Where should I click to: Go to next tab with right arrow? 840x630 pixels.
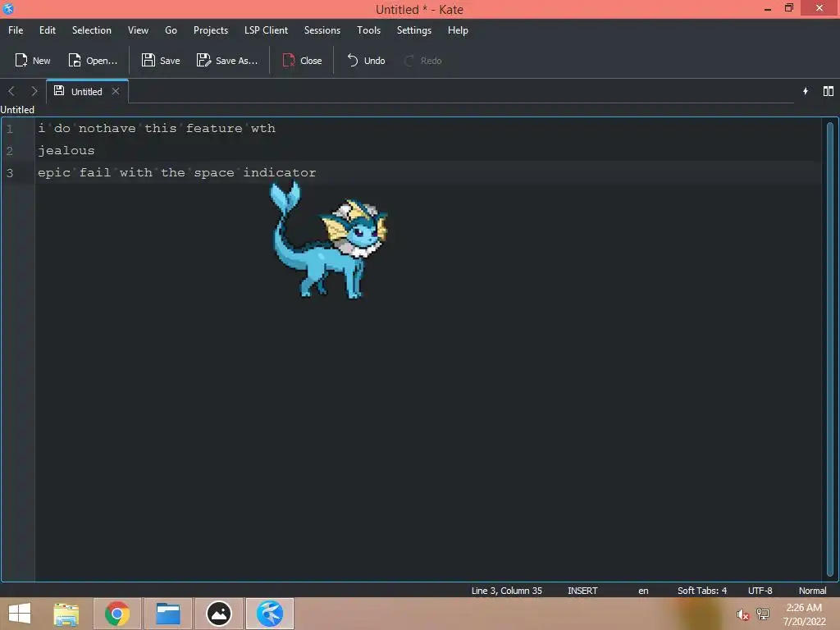click(x=34, y=91)
